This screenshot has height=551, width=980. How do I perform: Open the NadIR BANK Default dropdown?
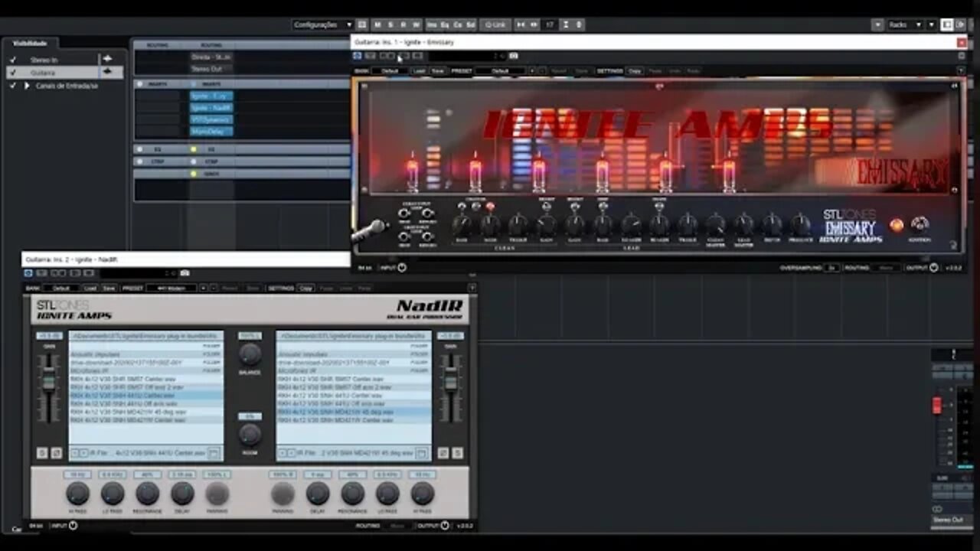61,289
